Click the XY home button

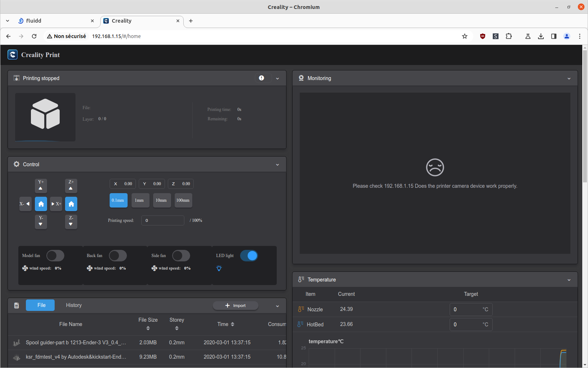coord(41,204)
